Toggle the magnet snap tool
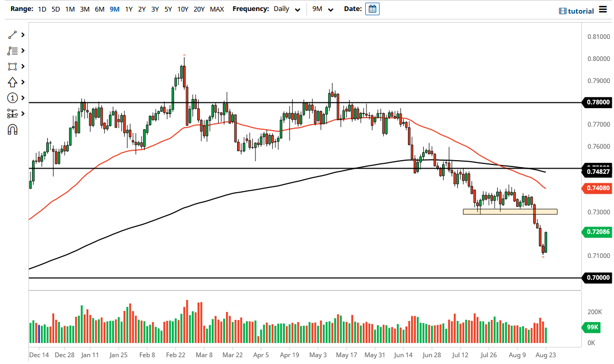Screen dimensions: 614x364 (x=12, y=129)
